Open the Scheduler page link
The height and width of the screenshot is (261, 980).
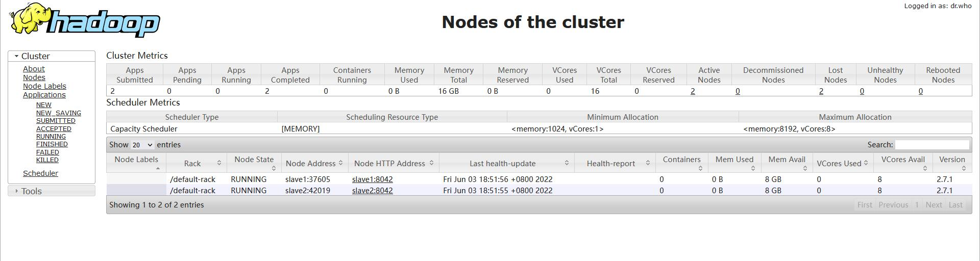pos(40,173)
